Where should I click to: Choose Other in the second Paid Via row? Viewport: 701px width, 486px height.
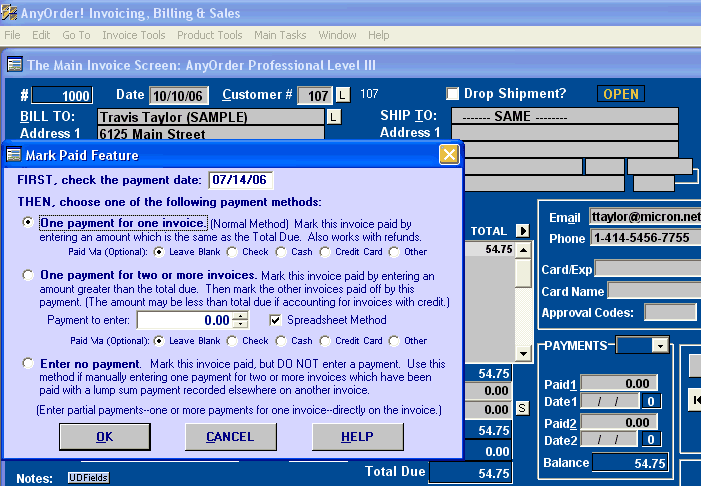pos(394,341)
